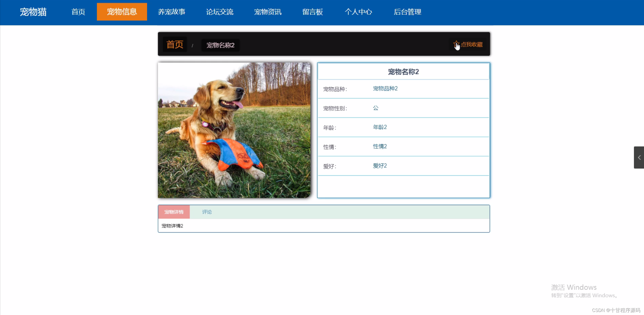Open the 留言板 message board
The height and width of the screenshot is (315, 644).
pos(312,12)
